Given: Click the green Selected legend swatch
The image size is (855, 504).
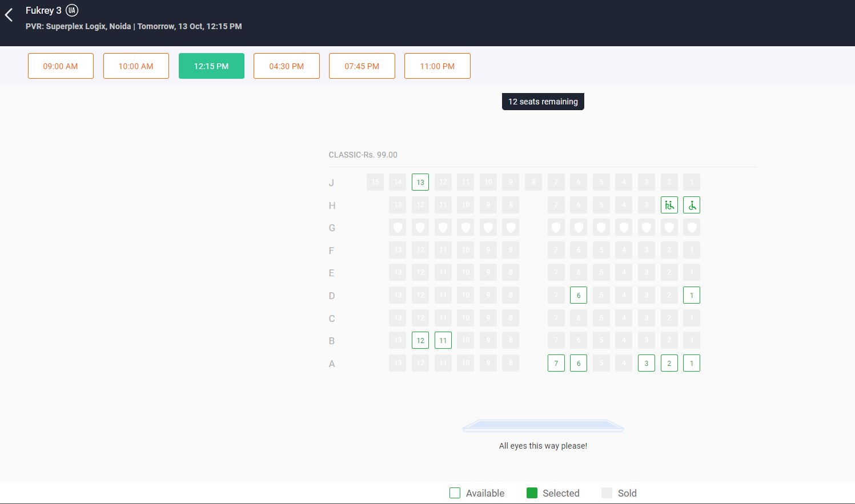Looking at the screenshot, I should pos(532,493).
